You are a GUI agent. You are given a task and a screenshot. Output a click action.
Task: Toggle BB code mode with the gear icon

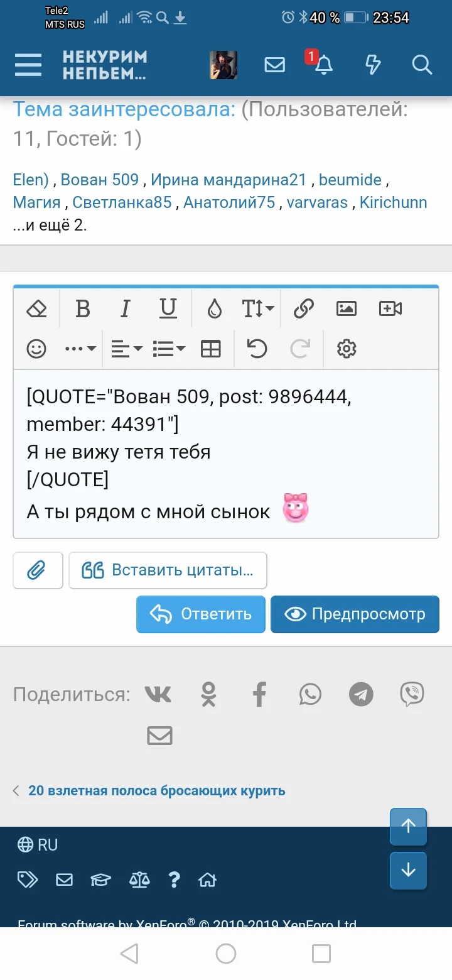(x=347, y=348)
